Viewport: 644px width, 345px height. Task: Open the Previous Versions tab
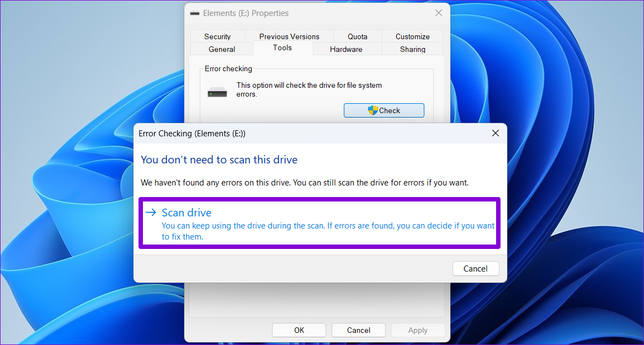289,36
